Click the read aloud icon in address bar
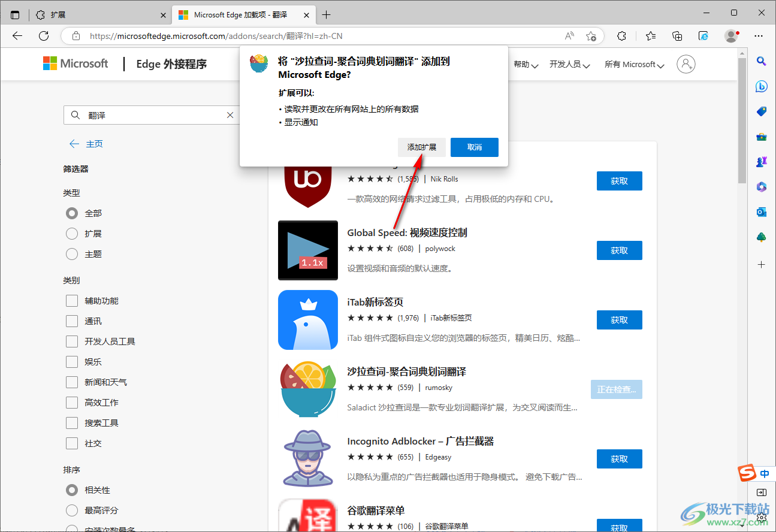Image resolution: width=776 pixels, height=532 pixels. point(569,36)
